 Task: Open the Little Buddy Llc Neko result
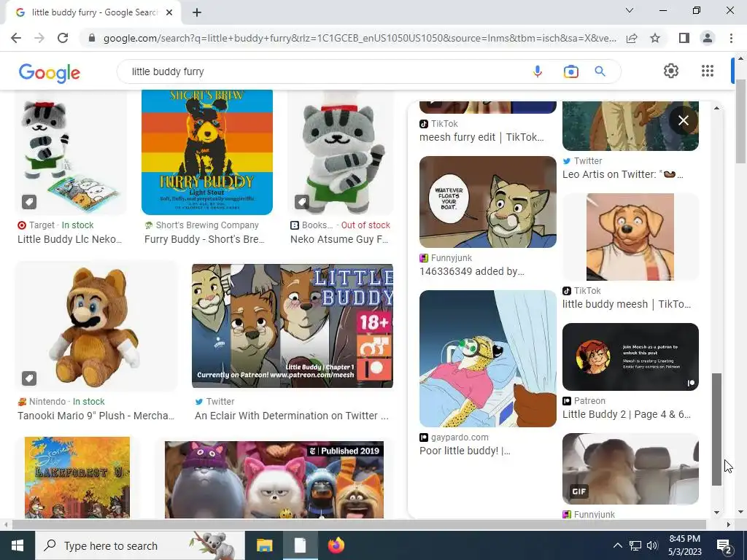pos(69,239)
